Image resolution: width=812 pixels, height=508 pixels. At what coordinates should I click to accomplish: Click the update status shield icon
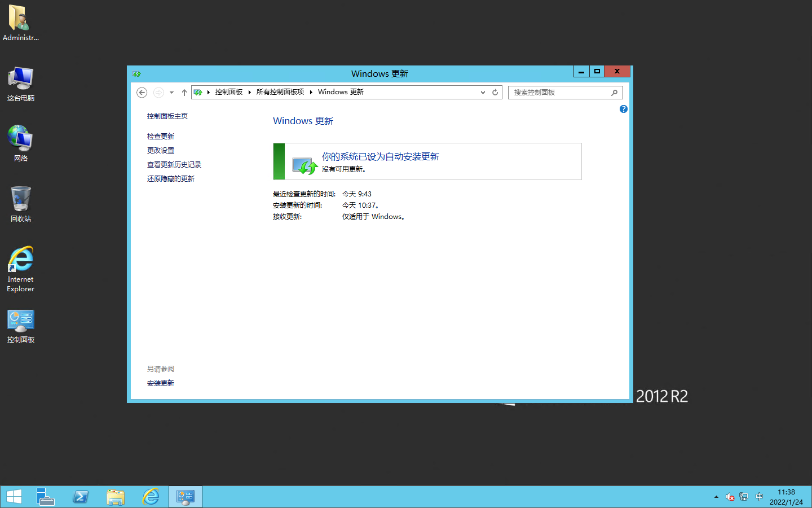pos(304,165)
